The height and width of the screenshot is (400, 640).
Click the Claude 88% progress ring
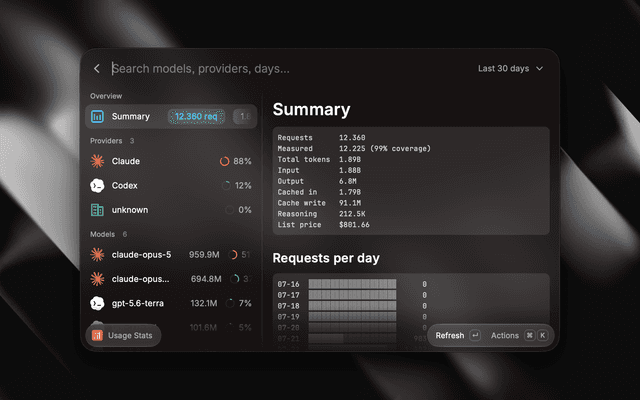[224, 161]
